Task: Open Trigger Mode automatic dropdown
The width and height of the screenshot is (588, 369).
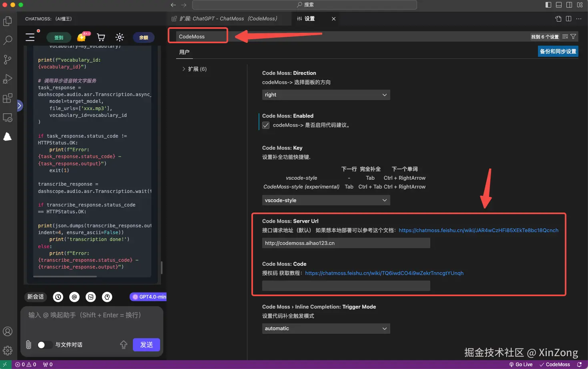Action: tap(326, 329)
